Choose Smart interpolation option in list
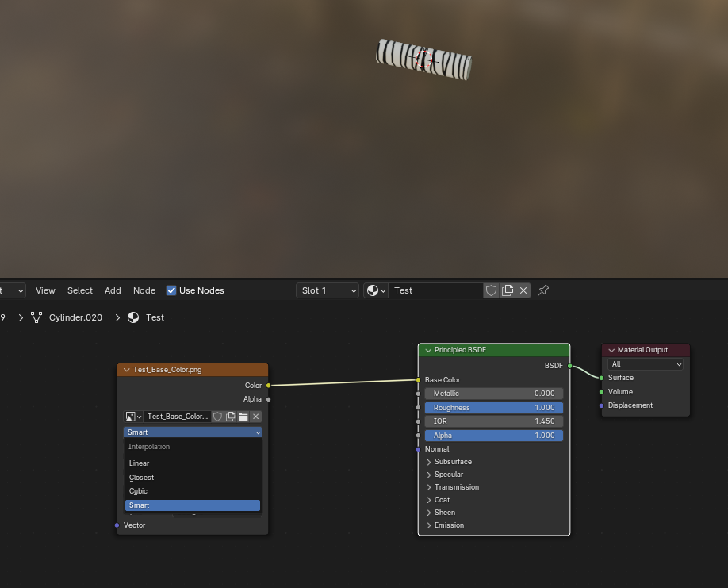Screen dimensions: 728x588 pos(193,505)
